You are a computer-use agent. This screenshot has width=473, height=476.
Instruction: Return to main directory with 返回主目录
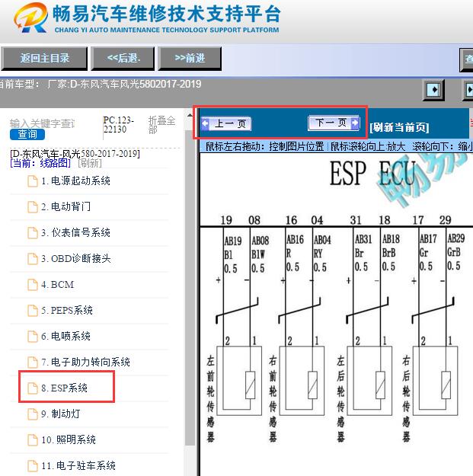(44, 59)
